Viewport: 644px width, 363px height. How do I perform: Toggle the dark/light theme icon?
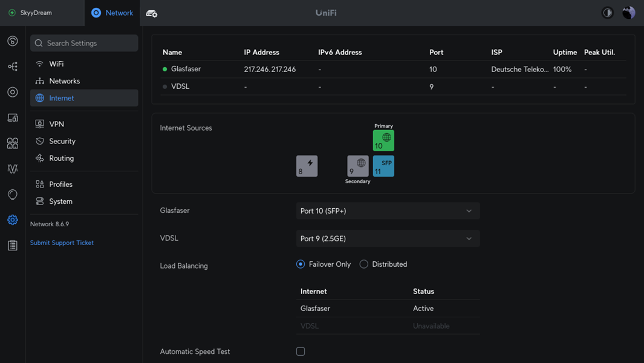(608, 13)
